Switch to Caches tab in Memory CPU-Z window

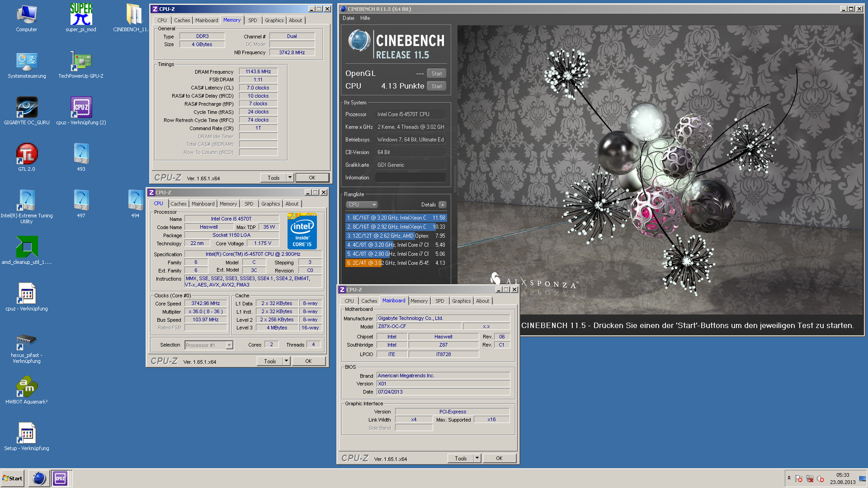click(x=182, y=20)
